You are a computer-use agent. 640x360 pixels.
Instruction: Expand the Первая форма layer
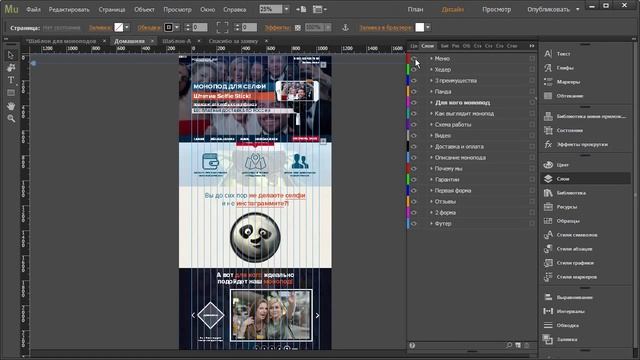(431, 191)
